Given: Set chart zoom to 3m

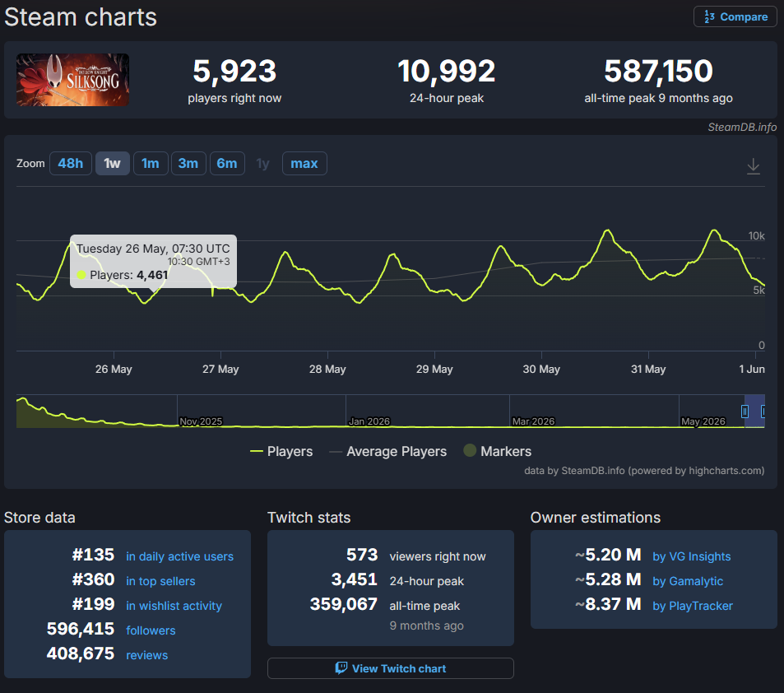Looking at the screenshot, I should click(188, 164).
